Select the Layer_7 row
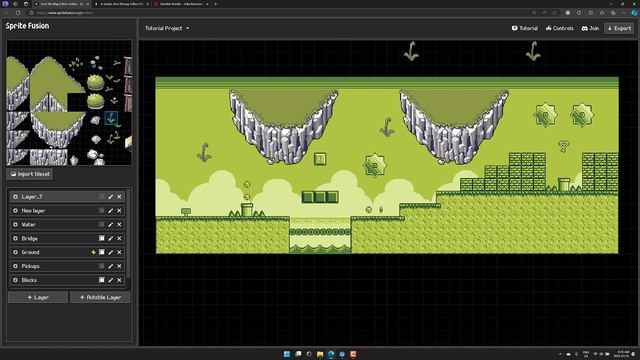Image resolution: width=640 pixels, height=360 pixels. [67, 197]
